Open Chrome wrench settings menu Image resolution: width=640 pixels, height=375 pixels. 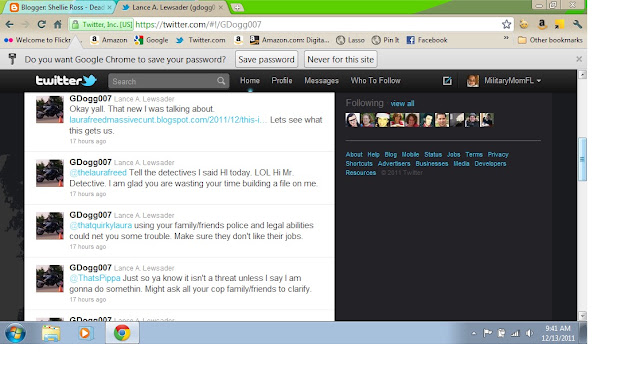[x=577, y=24]
